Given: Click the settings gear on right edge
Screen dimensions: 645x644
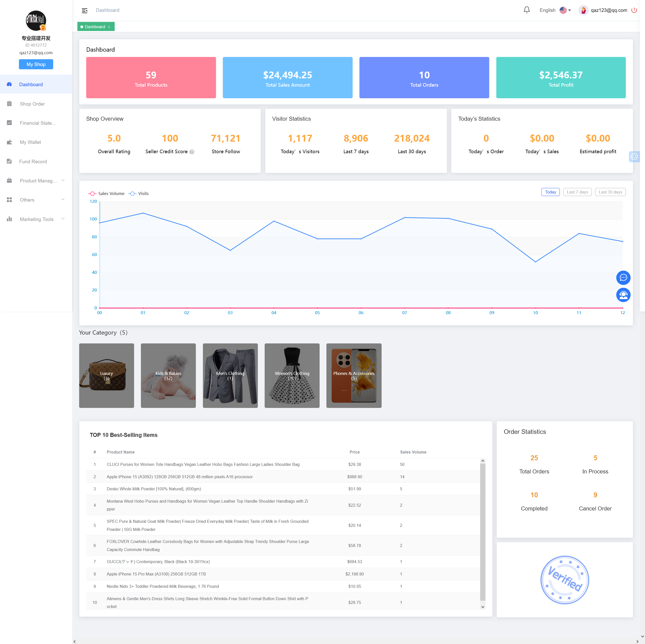Looking at the screenshot, I should tap(634, 156).
